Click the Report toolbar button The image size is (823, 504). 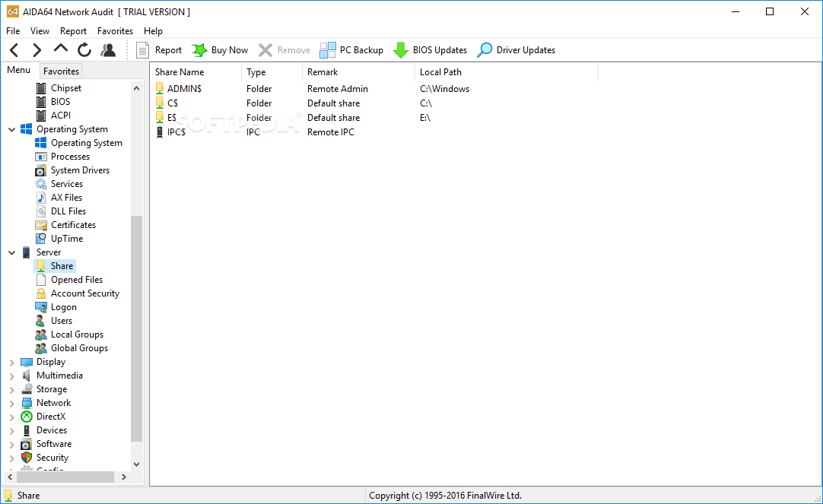pos(159,50)
